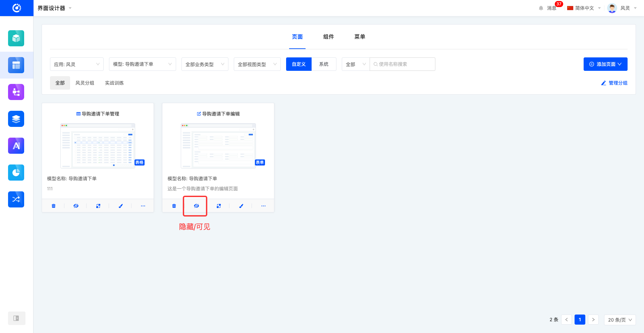Switch to 系统 pages filter
The height and width of the screenshot is (333, 644).
click(324, 64)
